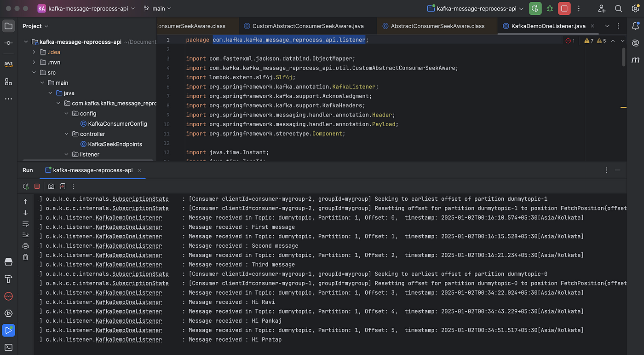Open the project name dropdown in title bar
This screenshot has height=355, width=644.
coord(86,8)
